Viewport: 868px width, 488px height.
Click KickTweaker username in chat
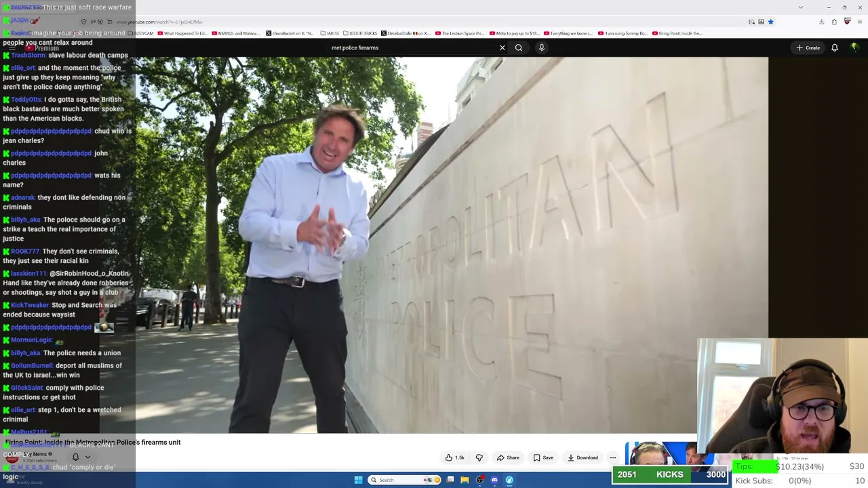point(30,305)
